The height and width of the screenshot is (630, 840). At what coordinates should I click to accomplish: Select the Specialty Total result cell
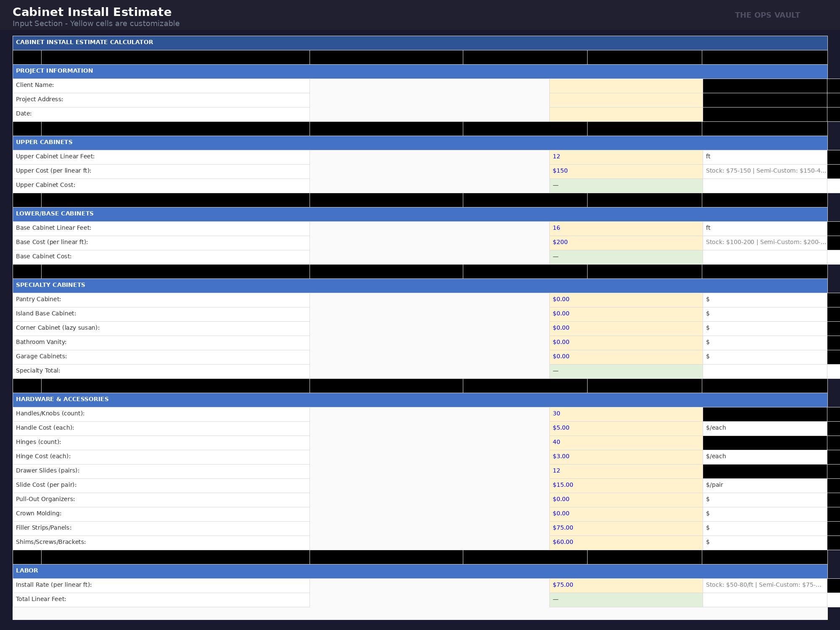626,372
